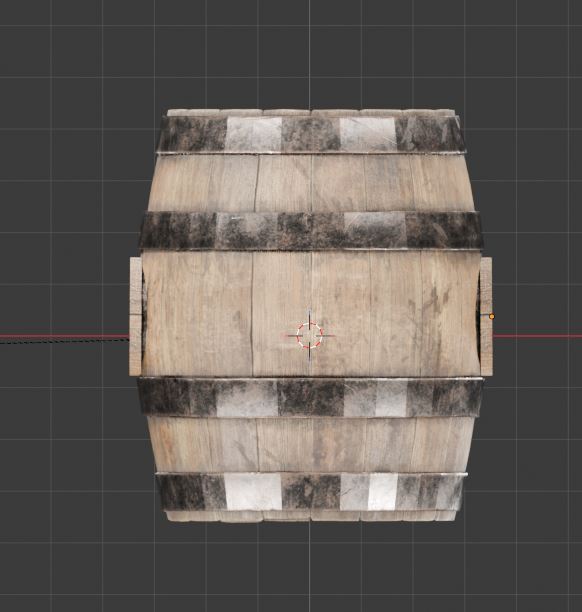Click empty grid background above the barrel

pyautogui.click(x=311, y=55)
